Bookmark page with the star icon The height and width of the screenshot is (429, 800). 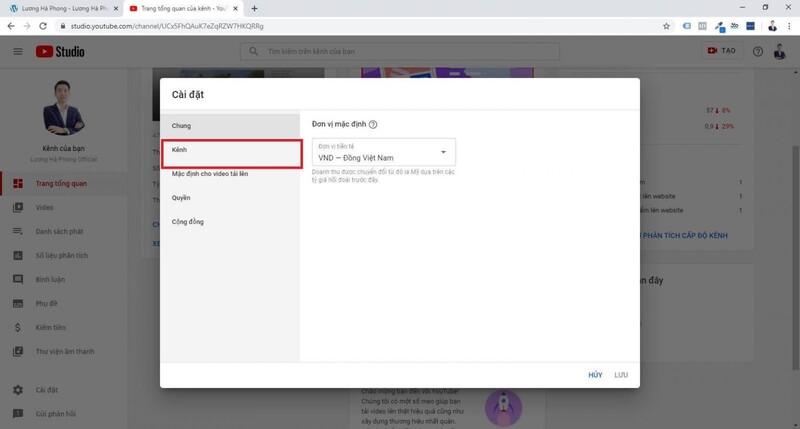pyautogui.click(x=667, y=25)
